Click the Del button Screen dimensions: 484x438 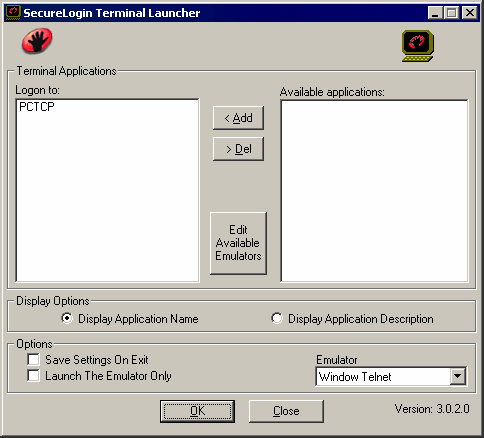(x=238, y=149)
